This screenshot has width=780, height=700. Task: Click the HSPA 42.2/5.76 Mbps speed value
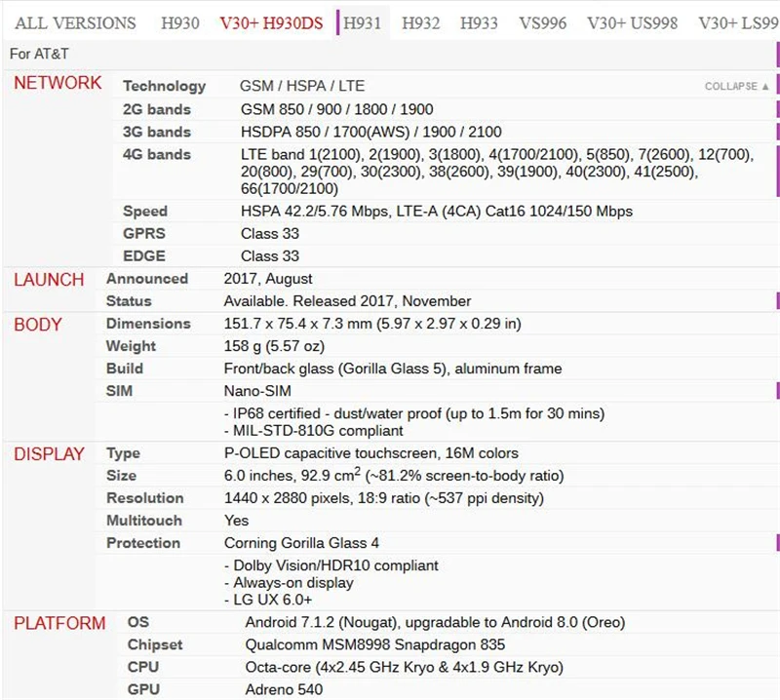coord(437,211)
